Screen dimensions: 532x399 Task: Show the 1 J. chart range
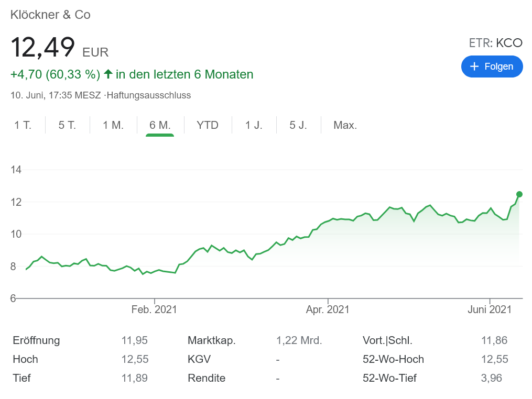[253, 125]
